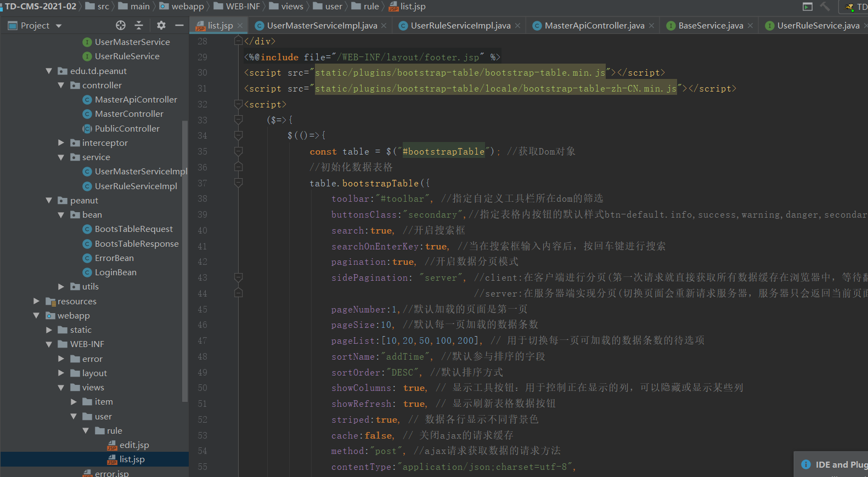Expand the error folder
This screenshot has height=477, width=868.
coord(61,359)
